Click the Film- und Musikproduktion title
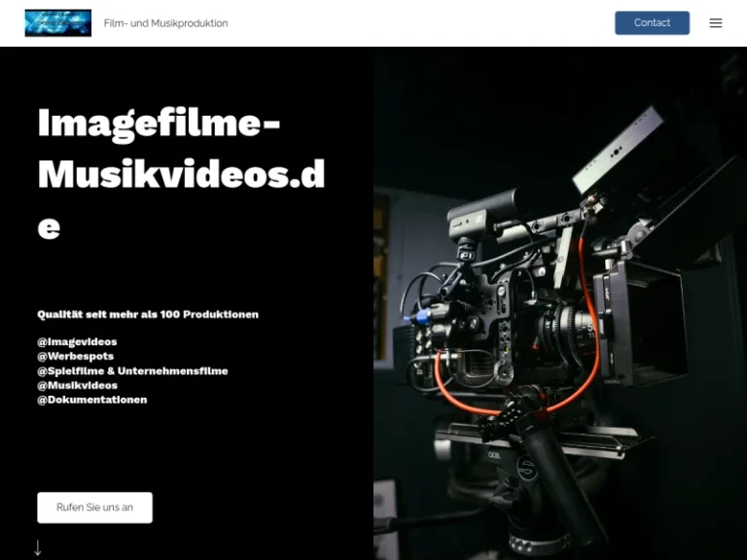The width and height of the screenshot is (747, 560). [165, 23]
